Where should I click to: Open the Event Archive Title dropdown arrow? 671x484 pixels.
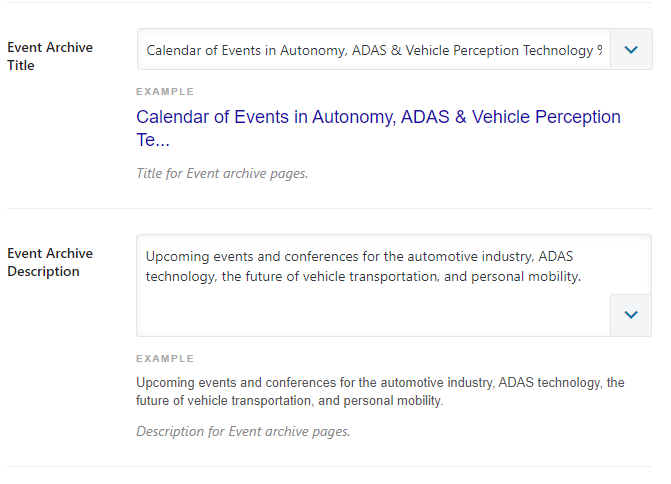pos(630,49)
